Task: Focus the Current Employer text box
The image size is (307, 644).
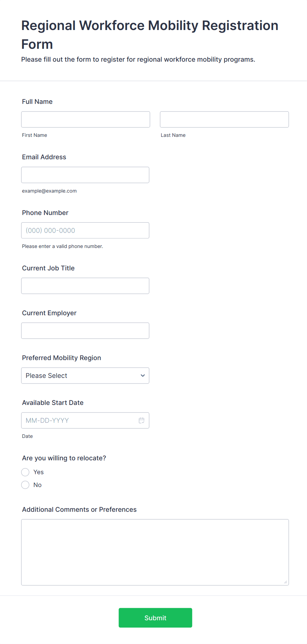Action: [x=85, y=331]
